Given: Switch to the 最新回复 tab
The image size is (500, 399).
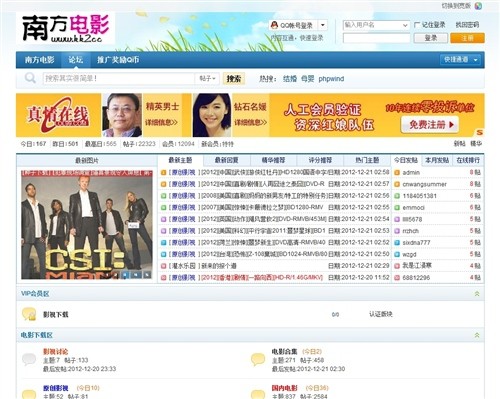Looking at the screenshot, I should pyautogui.click(x=226, y=160).
